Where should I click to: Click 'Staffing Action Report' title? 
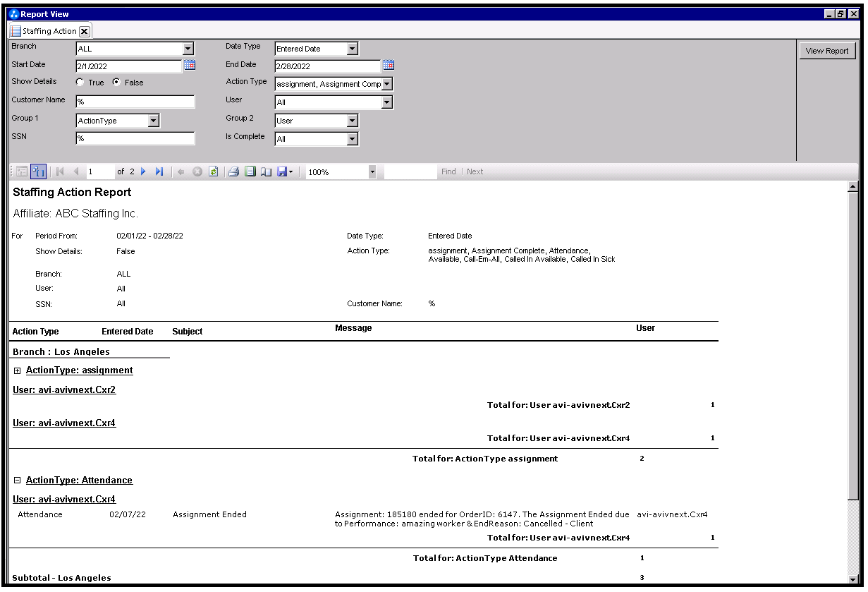click(72, 193)
